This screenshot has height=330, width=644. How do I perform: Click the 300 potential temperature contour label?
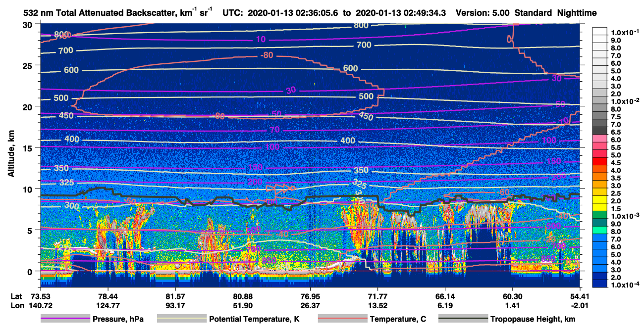coord(72,206)
